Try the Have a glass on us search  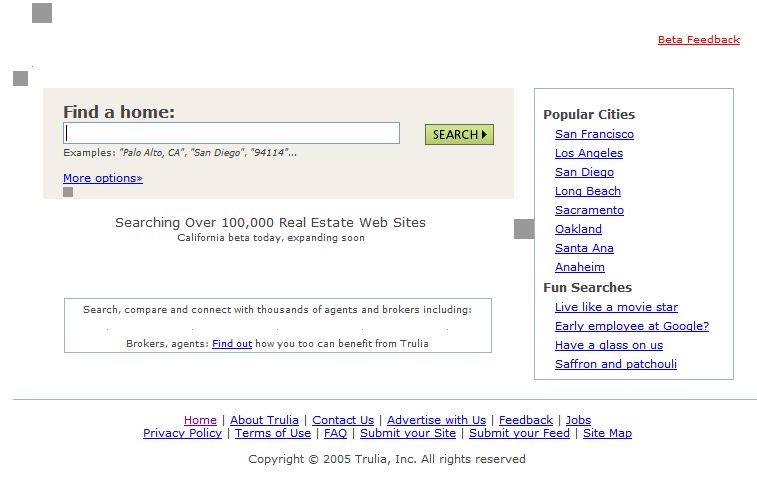609,345
